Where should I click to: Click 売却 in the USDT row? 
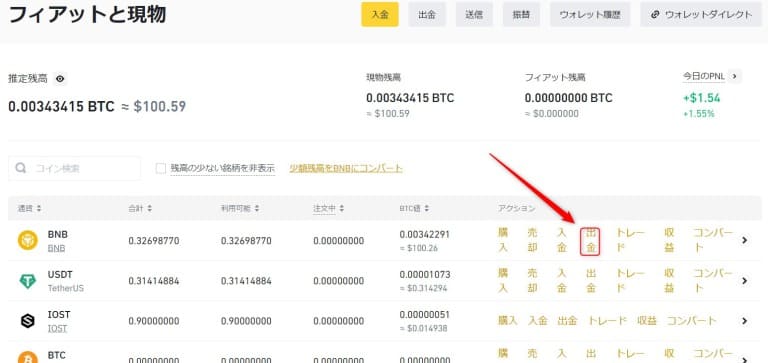tap(532, 281)
